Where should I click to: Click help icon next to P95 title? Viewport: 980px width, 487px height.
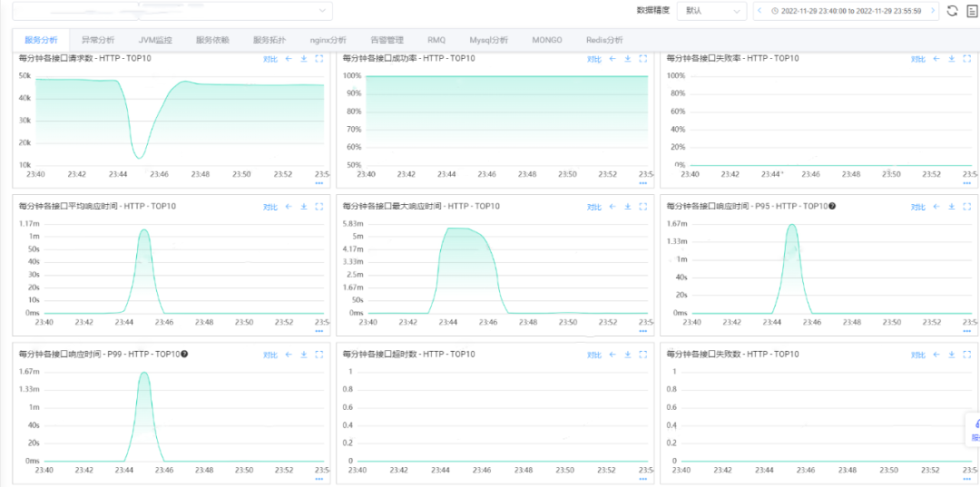point(832,206)
